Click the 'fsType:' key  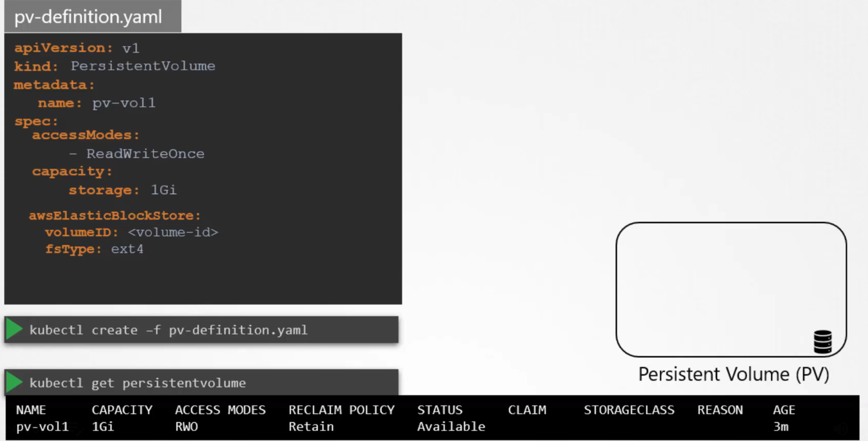click(73, 249)
